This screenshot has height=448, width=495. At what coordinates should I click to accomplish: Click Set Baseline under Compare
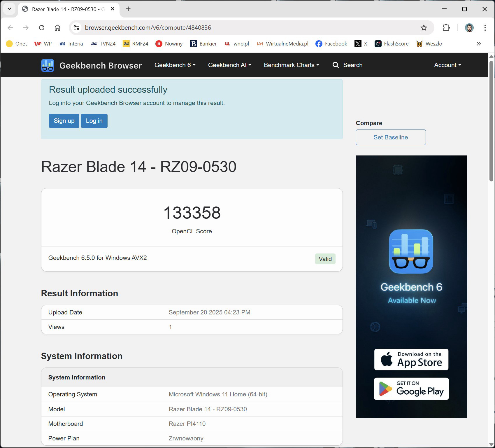pyautogui.click(x=391, y=137)
